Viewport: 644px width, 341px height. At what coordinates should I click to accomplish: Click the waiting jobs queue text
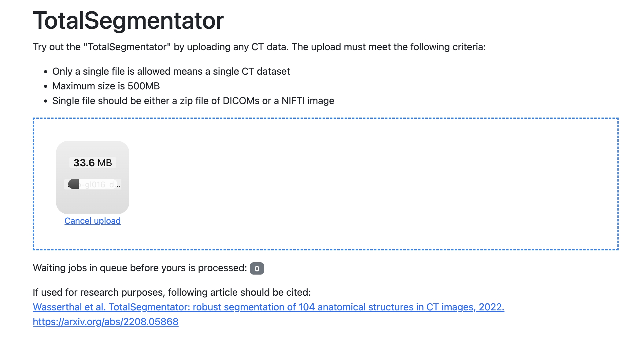point(140,268)
